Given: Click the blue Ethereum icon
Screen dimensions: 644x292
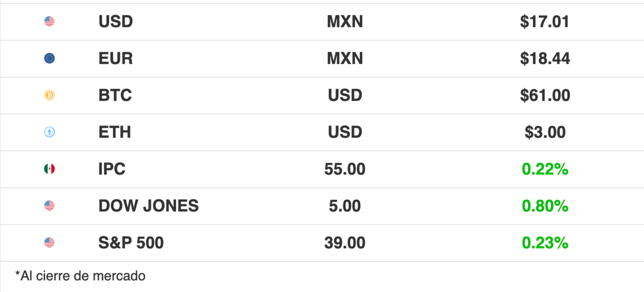Looking at the screenshot, I should tap(49, 132).
